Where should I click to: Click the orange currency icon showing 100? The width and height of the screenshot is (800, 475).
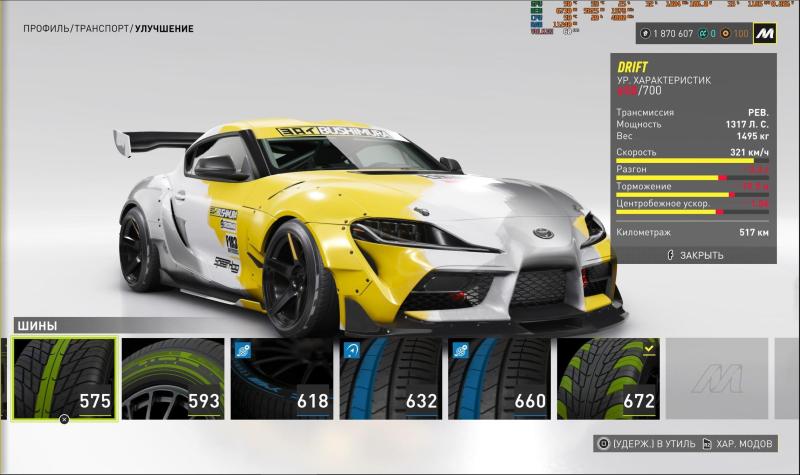tap(727, 34)
